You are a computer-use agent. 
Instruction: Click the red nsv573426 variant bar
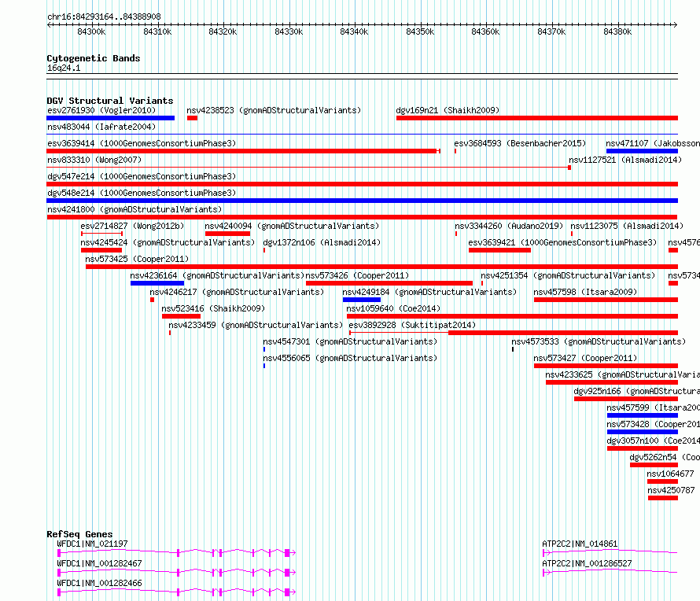389,283
